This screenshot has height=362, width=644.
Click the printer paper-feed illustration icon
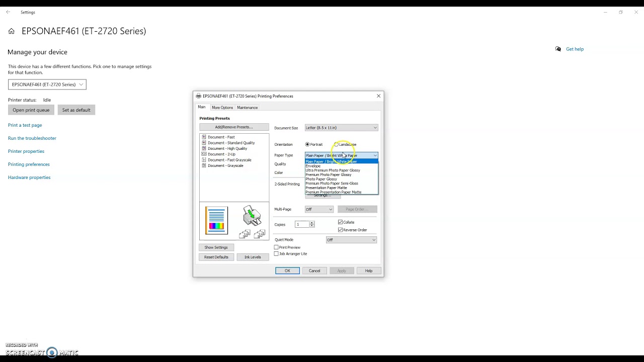pos(252,216)
